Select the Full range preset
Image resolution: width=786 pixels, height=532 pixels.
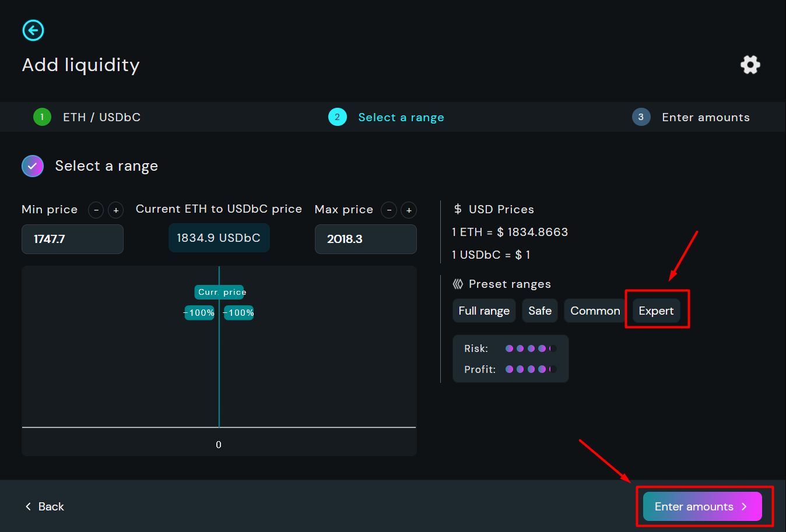tap(484, 311)
